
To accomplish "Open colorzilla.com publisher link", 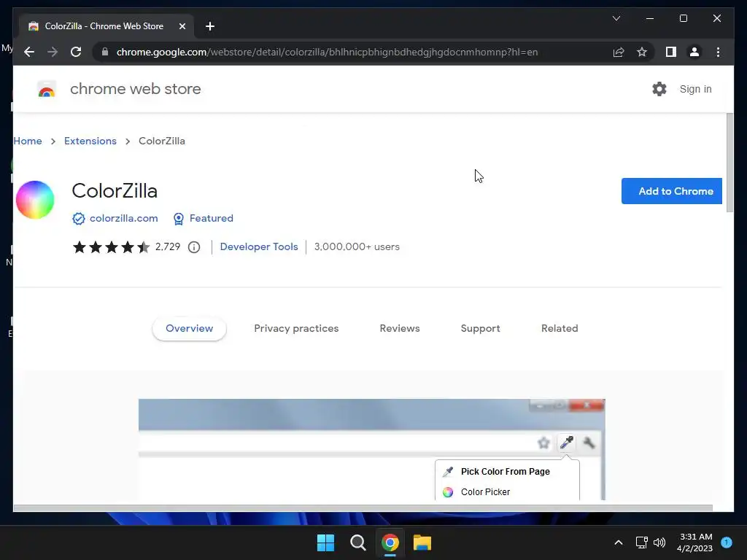I will tap(124, 218).
